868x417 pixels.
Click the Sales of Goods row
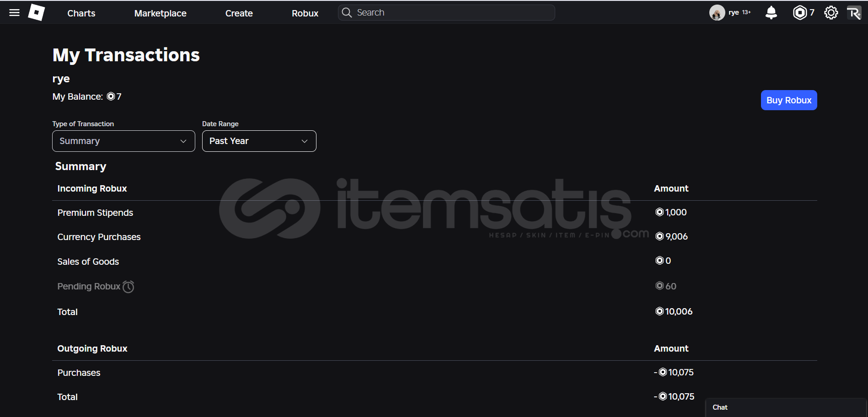point(434,262)
